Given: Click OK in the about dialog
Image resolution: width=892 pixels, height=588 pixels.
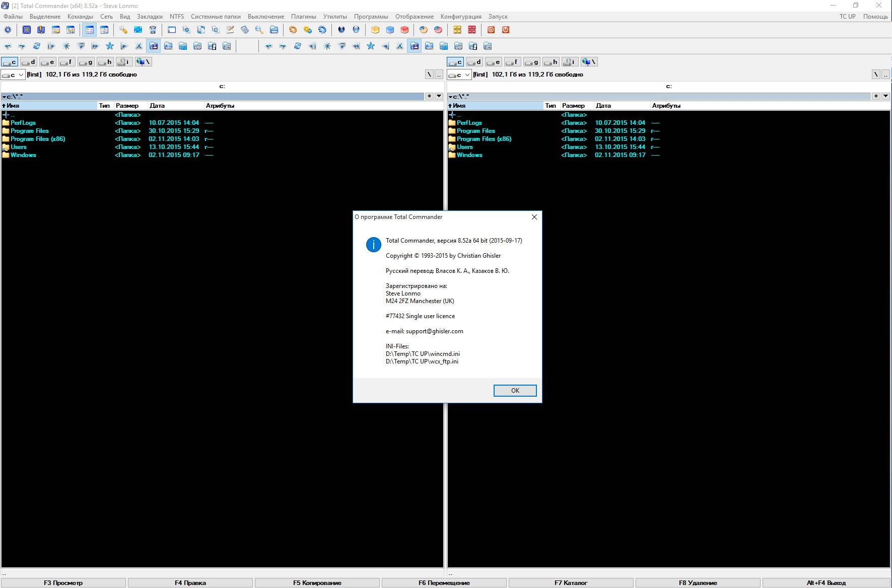Looking at the screenshot, I should [515, 391].
